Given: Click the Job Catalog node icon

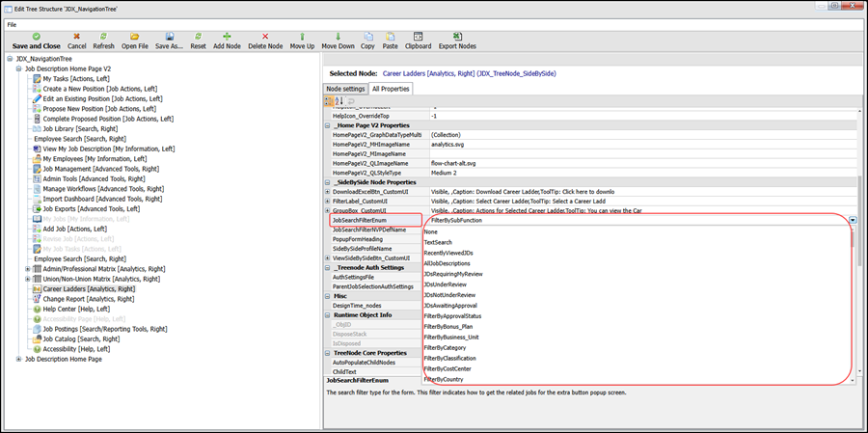Looking at the screenshot, I should pyautogui.click(x=38, y=338).
